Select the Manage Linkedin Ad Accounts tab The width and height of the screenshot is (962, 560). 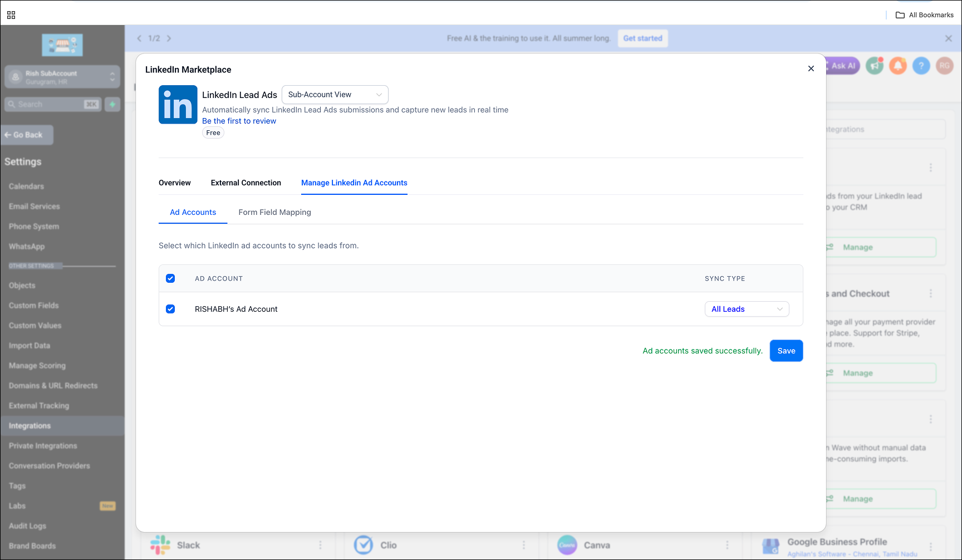coord(354,183)
